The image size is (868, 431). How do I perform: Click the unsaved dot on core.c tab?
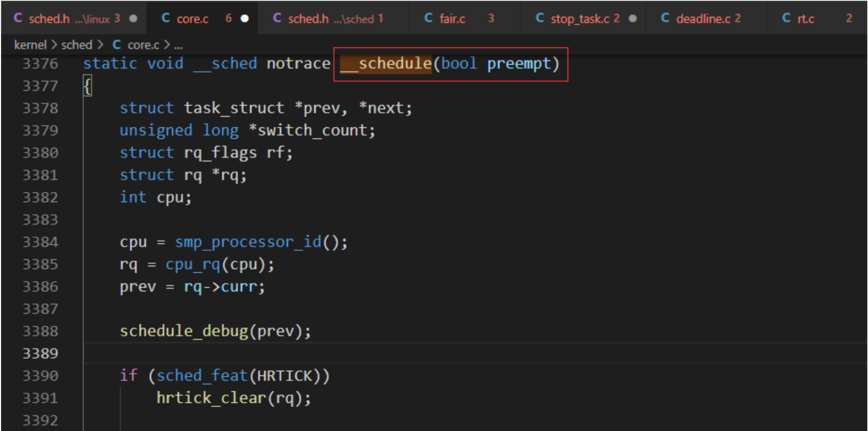pos(245,18)
